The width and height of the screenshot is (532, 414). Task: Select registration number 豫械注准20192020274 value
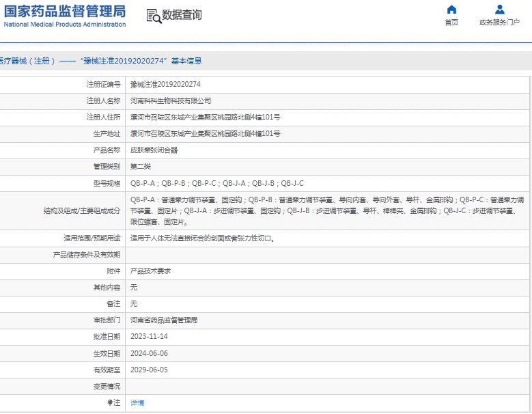165,85
